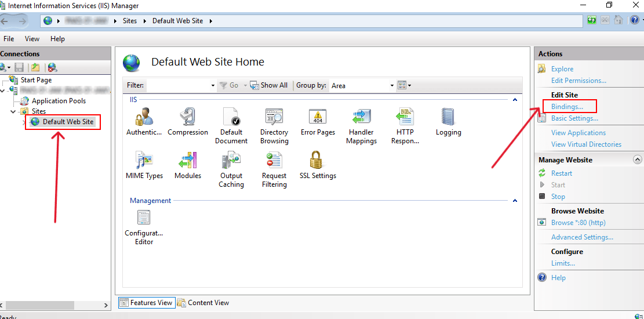Click Default Web Site in address breadcrumb
644x319 pixels.
177,20
